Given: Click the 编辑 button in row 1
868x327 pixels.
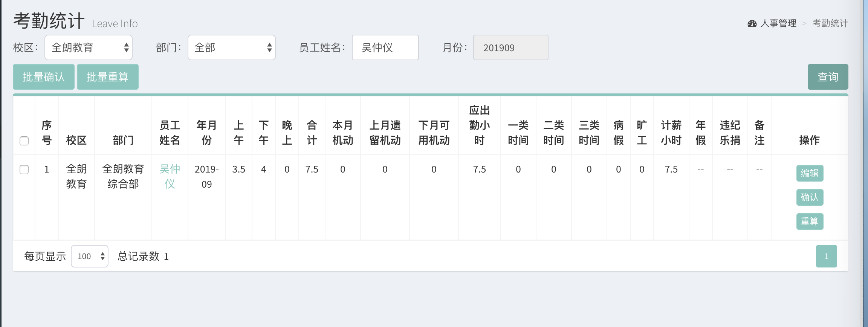Looking at the screenshot, I should point(810,173).
